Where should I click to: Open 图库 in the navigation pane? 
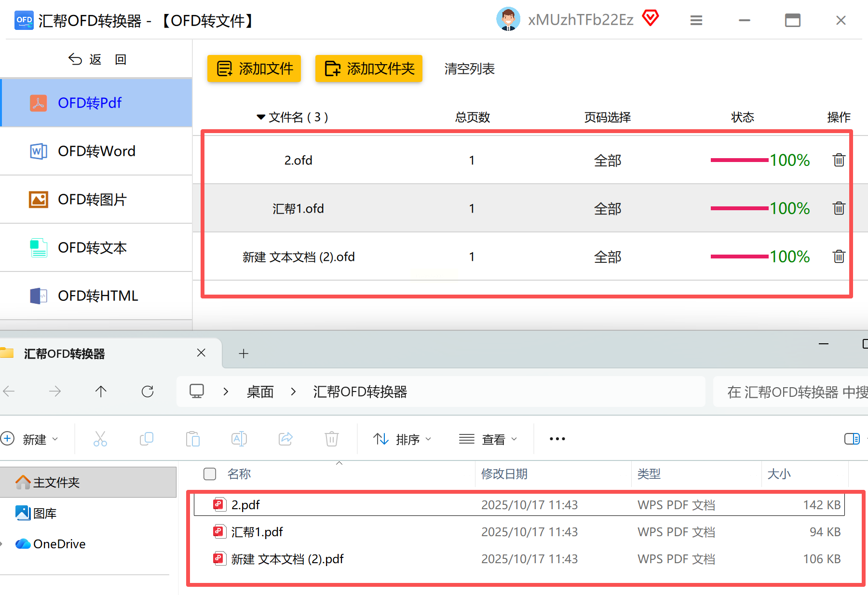point(45,513)
